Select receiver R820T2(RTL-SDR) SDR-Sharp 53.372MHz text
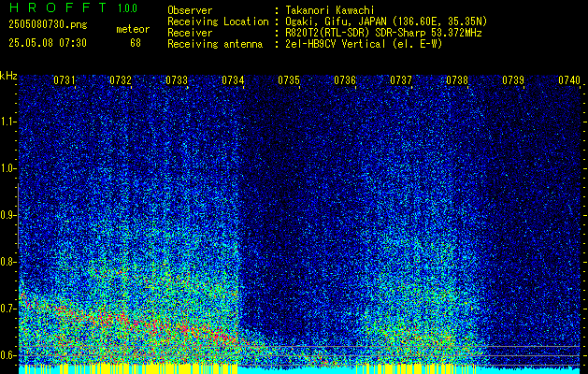Screen dimensions: 588x374 (383, 33)
